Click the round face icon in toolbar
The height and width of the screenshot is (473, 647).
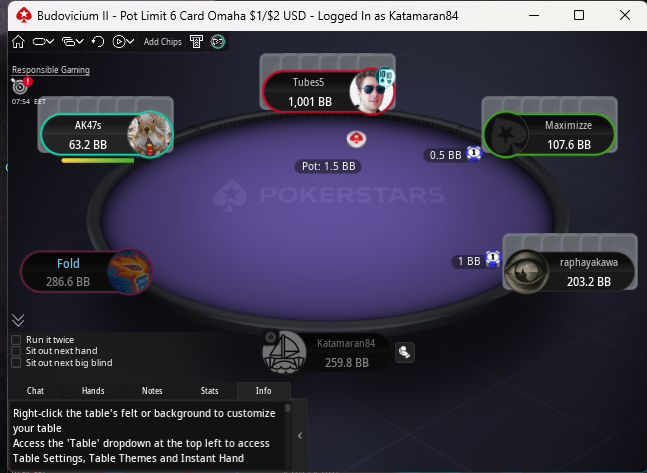218,42
